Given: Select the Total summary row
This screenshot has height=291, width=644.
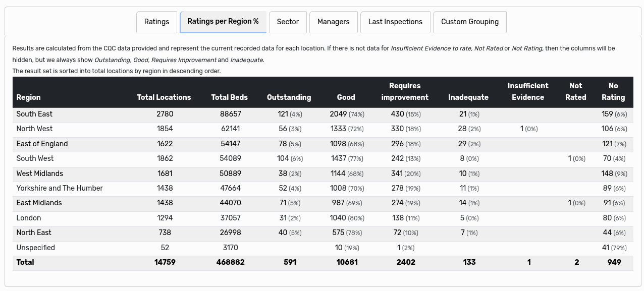Looking at the screenshot, I should tap(202, 262).
